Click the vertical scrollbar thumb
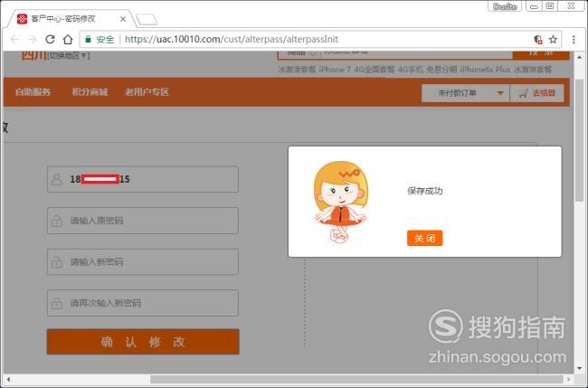 [579, 140]
